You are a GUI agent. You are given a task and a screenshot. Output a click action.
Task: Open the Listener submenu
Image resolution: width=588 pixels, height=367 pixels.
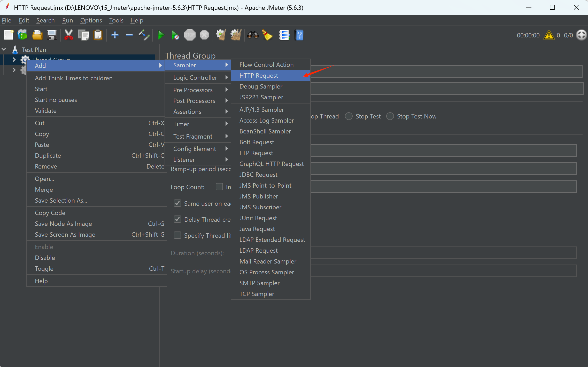[x=198, y=159]
